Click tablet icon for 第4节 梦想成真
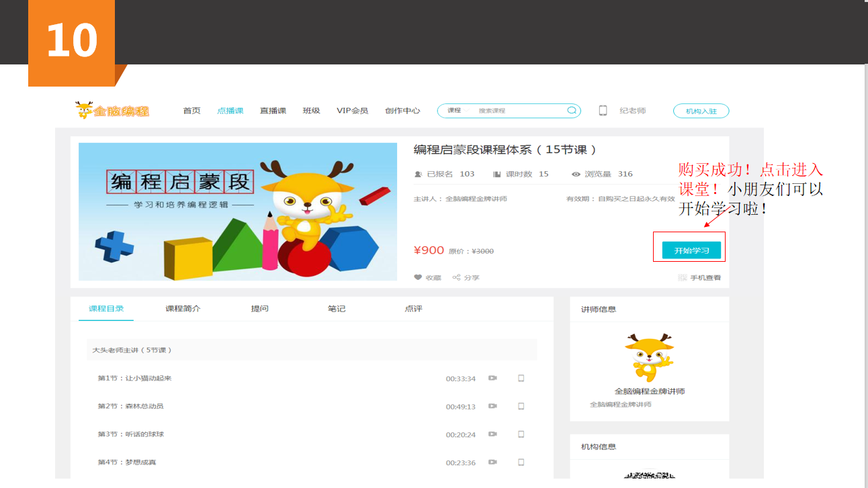 pyautogui.click(x=521, y=462)
